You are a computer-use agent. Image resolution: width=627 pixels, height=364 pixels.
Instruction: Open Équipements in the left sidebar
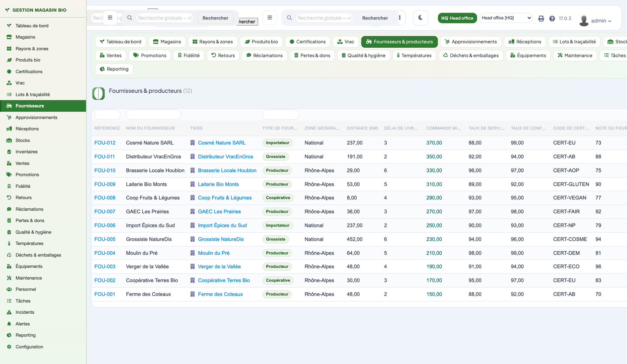click(43, 266)
